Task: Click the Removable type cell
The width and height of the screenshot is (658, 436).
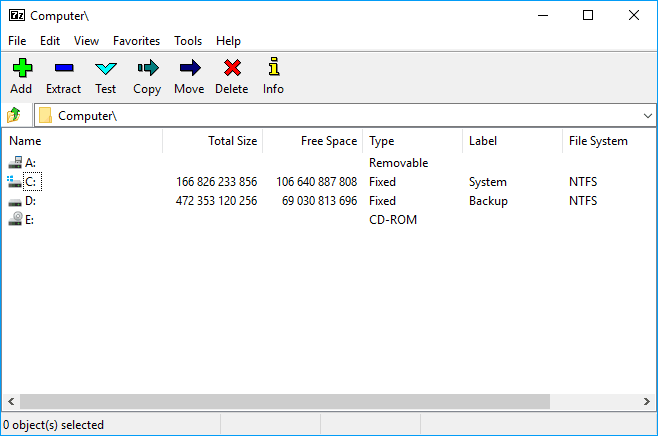Action: 399,162
